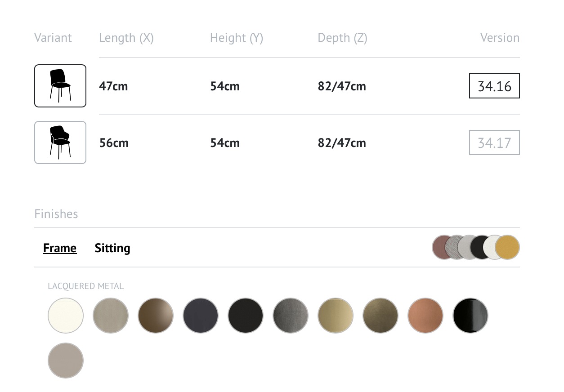Pick the dark anthracite blue-grey swatch
This screenshot has height=392, width=564.
click(x=201, y=316)
